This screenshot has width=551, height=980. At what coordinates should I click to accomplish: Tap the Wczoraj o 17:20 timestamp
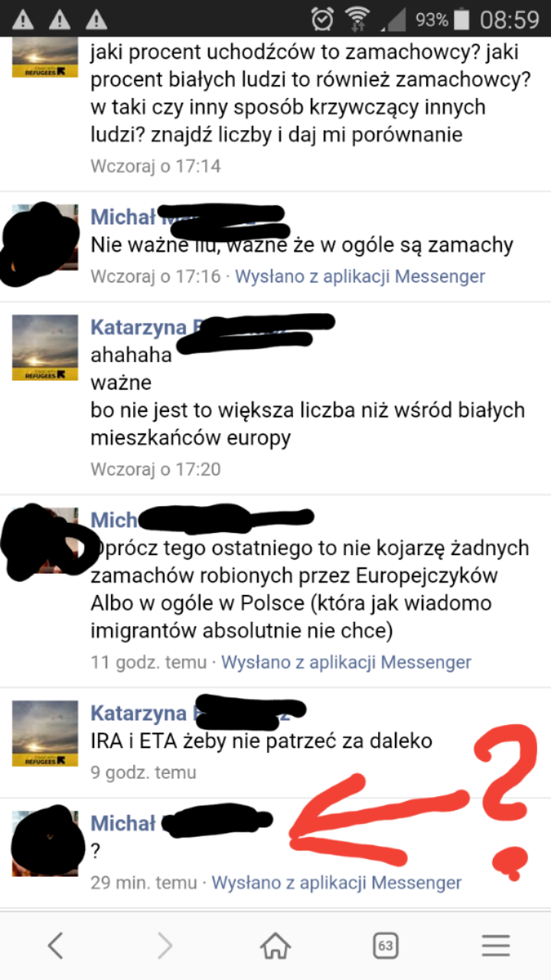(155, 469)
